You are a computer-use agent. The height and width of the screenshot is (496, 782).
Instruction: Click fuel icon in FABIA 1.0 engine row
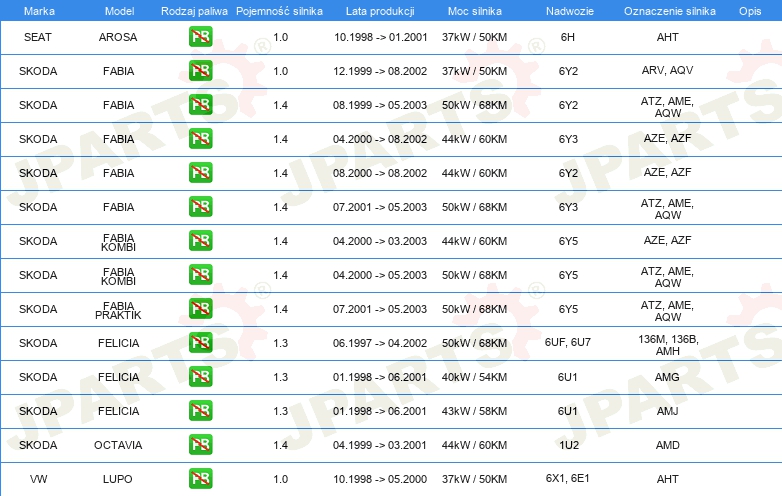tap(200, 71)
